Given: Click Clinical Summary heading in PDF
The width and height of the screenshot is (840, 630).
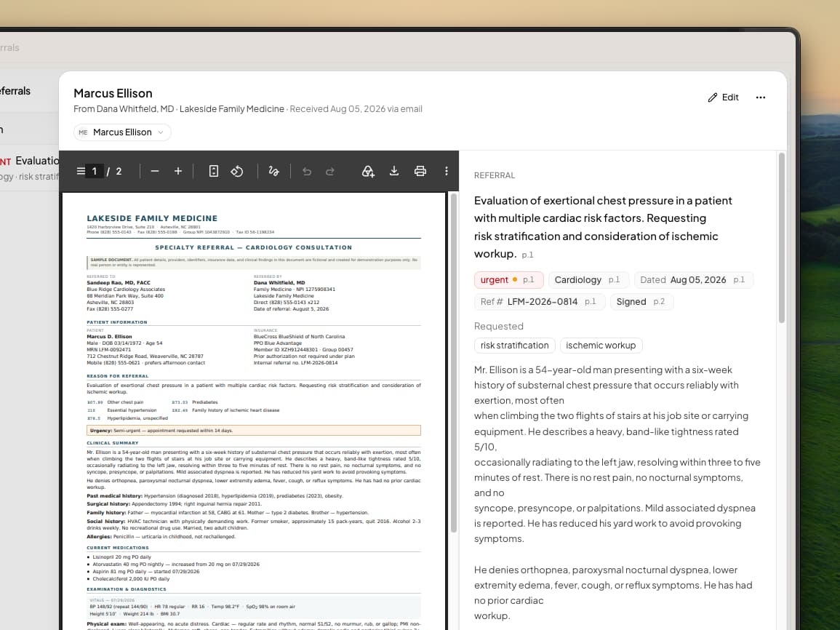Looking at the screenshot, I should [x=113, y=443].
